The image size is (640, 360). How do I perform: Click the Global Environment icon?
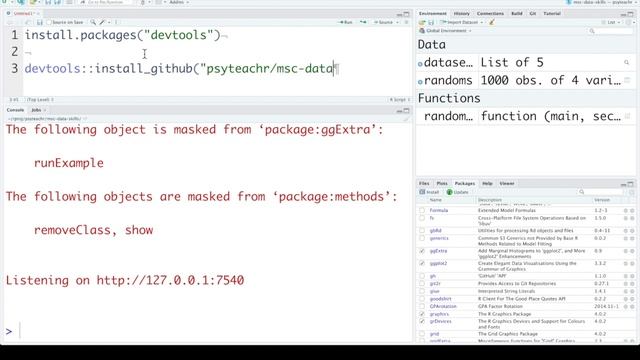422,31
